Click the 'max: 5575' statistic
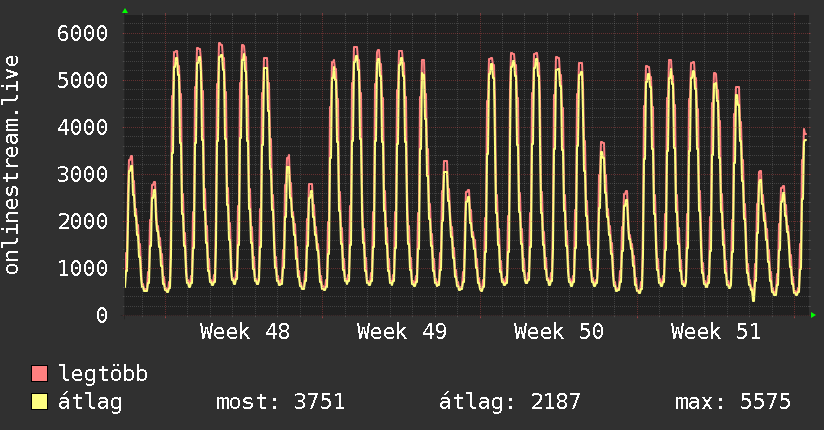Screen dimensions: 824x430 pos(733,402)
